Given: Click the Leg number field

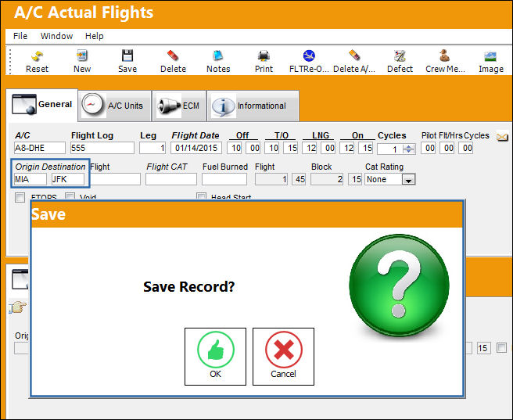Looking at the screenshot, I should pos(152,148).
